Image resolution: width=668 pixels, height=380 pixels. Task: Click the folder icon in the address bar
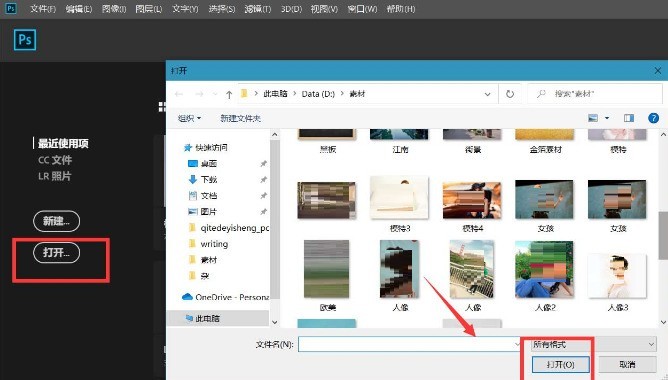244,93
